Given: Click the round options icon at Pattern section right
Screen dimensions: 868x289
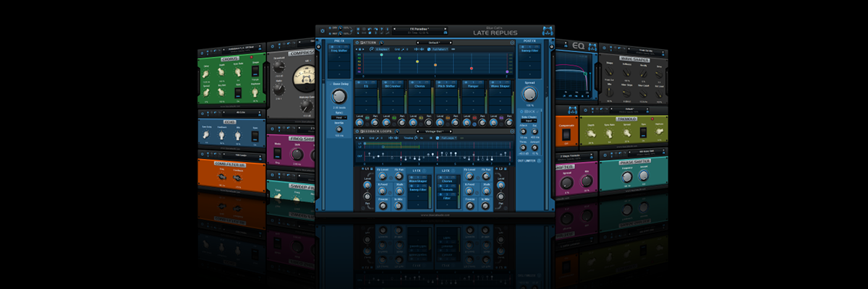Looking at the screenshot, I should [512, 43].
